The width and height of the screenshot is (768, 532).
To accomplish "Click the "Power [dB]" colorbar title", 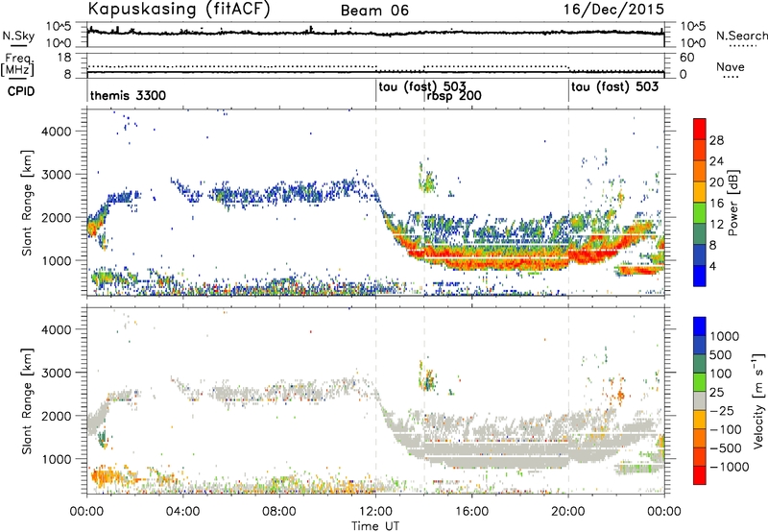I will (x=732, y=203).
